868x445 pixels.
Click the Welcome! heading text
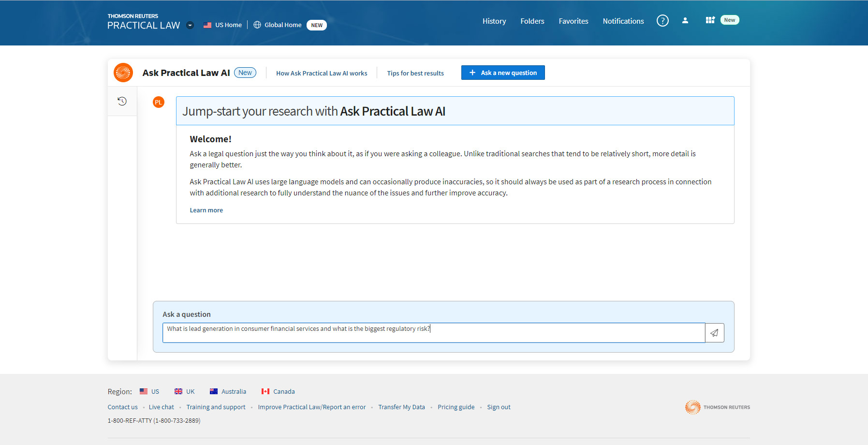click(210, 139)
